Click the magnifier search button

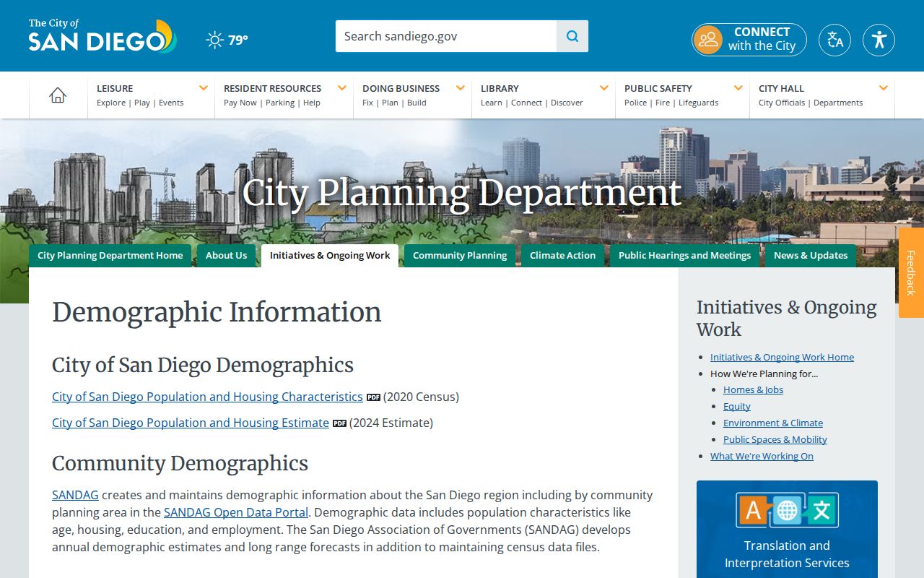[x=572, y=36]
